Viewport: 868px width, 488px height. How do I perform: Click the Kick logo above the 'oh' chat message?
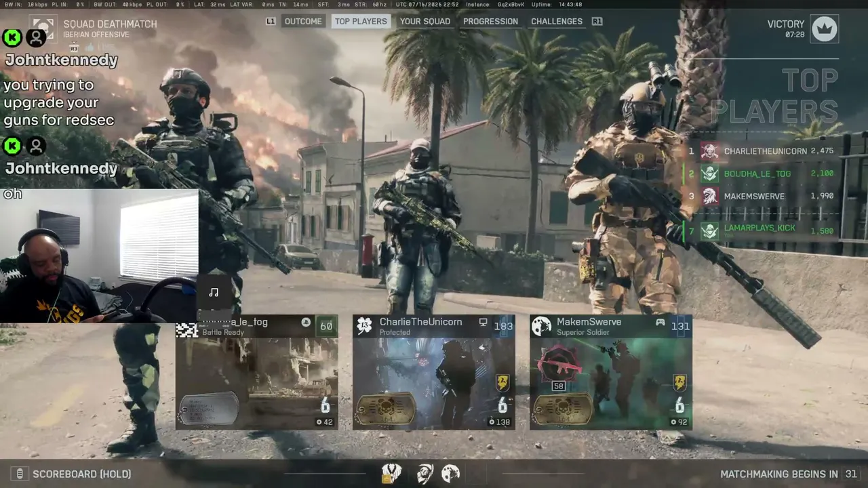[12, 146]
